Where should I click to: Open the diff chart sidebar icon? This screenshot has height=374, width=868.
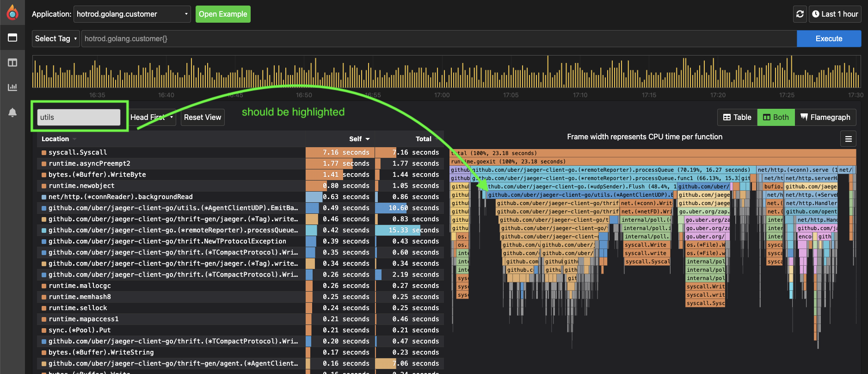(x=12, y=87)
